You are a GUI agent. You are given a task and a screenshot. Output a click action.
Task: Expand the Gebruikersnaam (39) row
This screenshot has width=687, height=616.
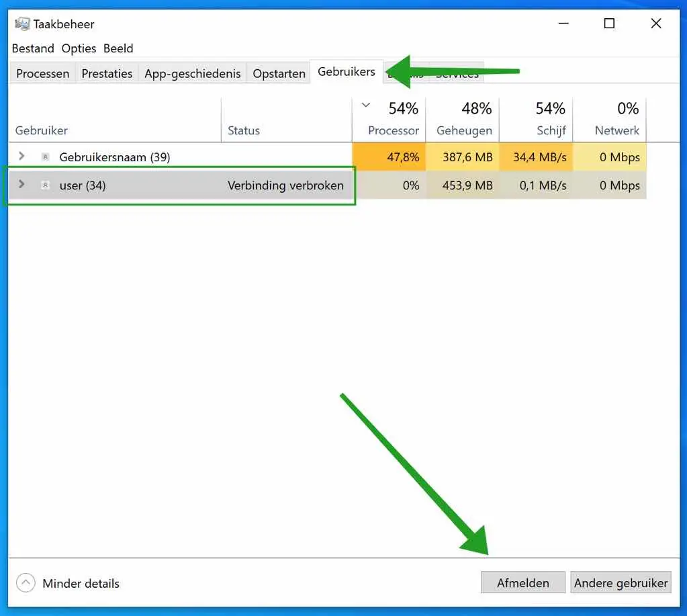coord(21,156)
